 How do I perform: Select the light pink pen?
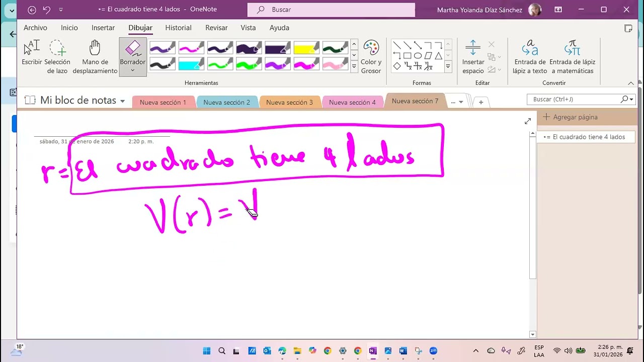tap(335, 64)
